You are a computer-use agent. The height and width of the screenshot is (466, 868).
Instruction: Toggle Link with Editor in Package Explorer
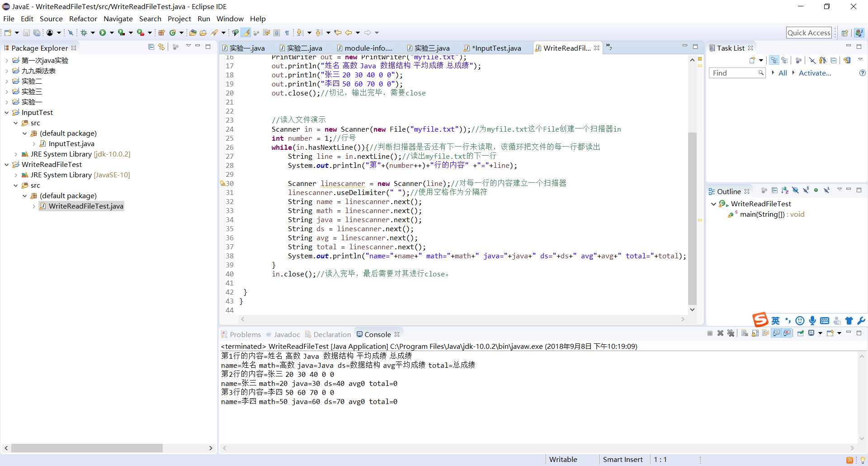(x=161, y=47)
